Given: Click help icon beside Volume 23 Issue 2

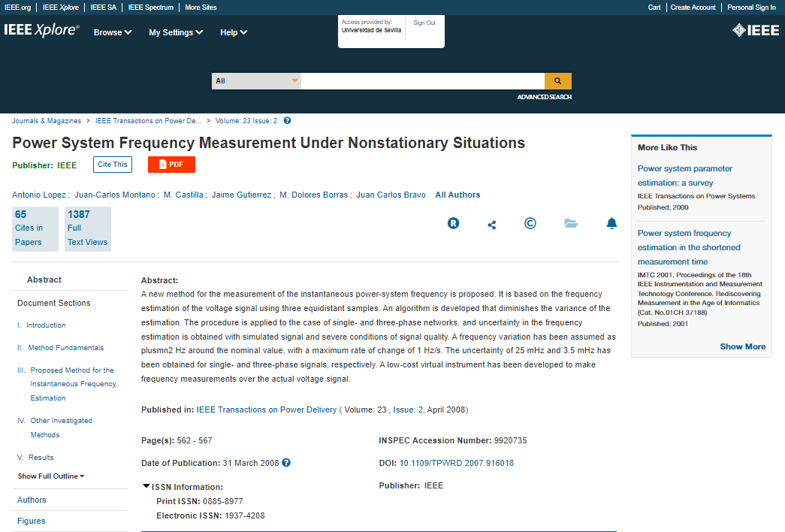Looking at the screenshot, I should 287,120.
